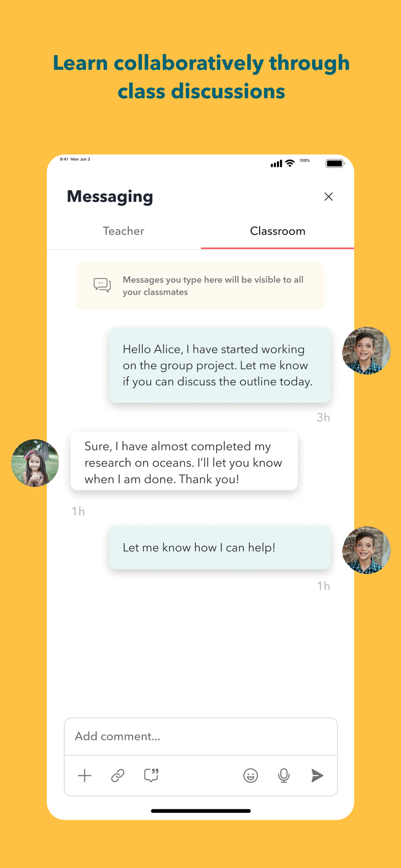Viewport: 401px width, 868px height.
Task: Click the chat bubbles info icon
Action: coord(102,285)
